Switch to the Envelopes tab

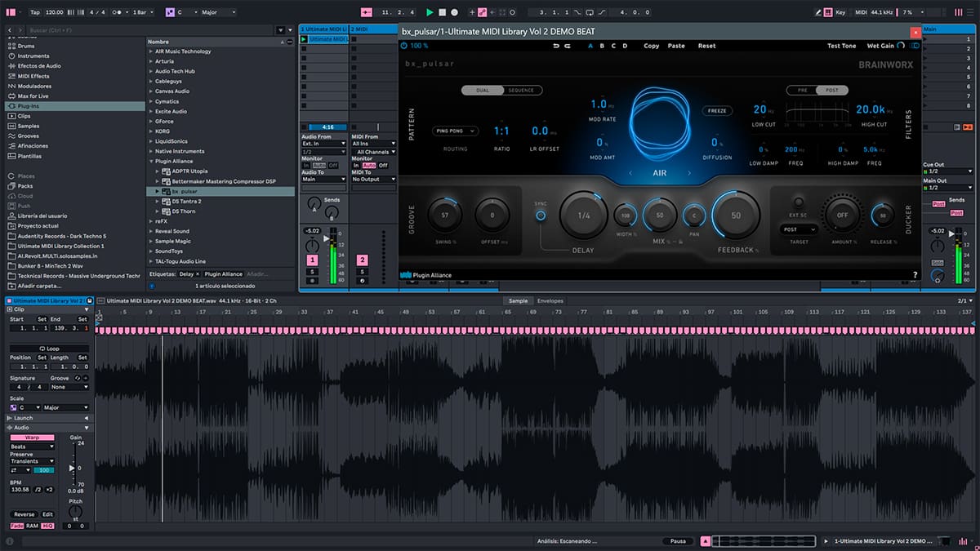coord(550,301)
